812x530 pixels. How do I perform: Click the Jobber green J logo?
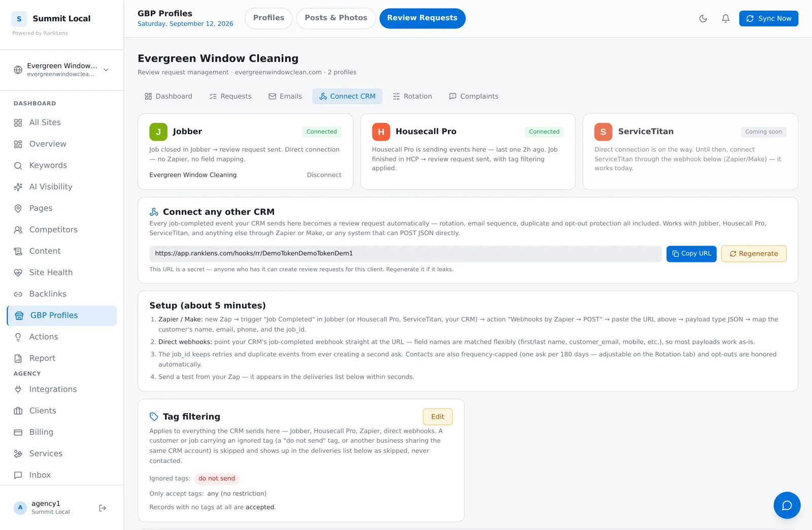(158, 132)
